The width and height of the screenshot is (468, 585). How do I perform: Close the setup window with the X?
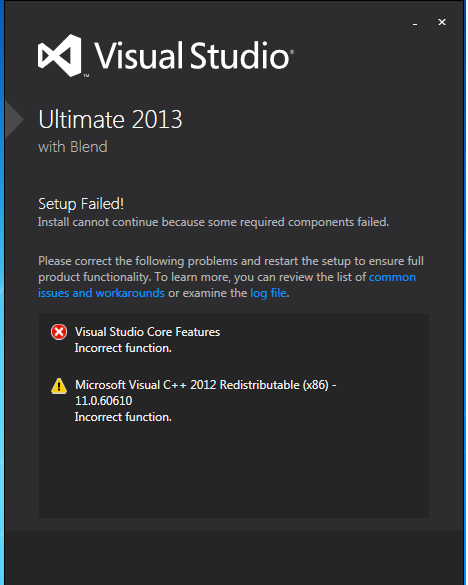click(442, 22)
